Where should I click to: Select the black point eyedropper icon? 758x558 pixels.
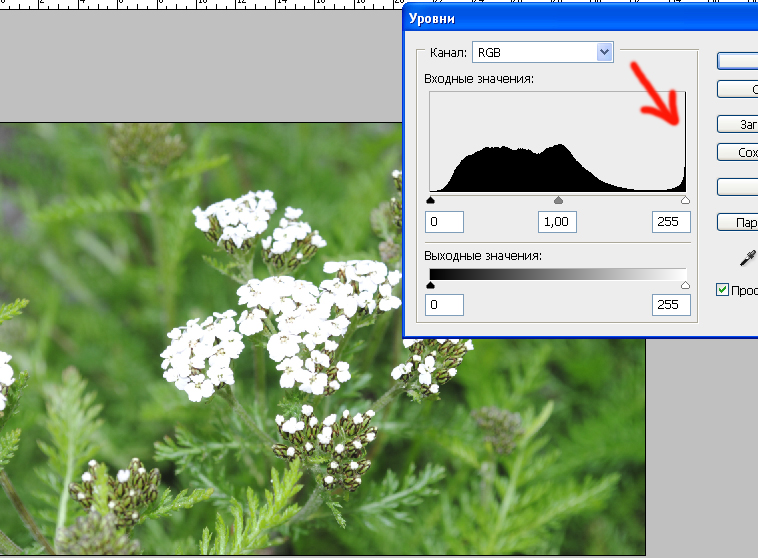[746, 259]
